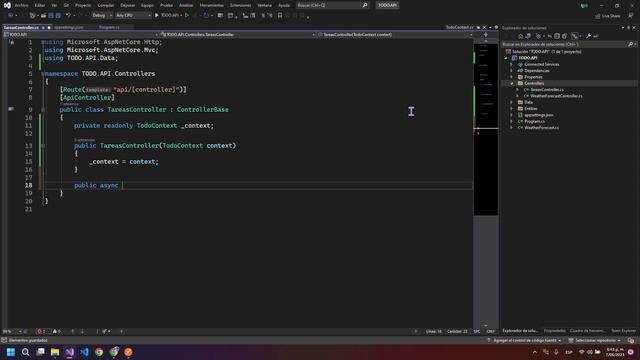This screenshot has width=640, height=360.
Task: Open the TODO.API.Controllers.TareasController type dropdown
Action: 238,35
